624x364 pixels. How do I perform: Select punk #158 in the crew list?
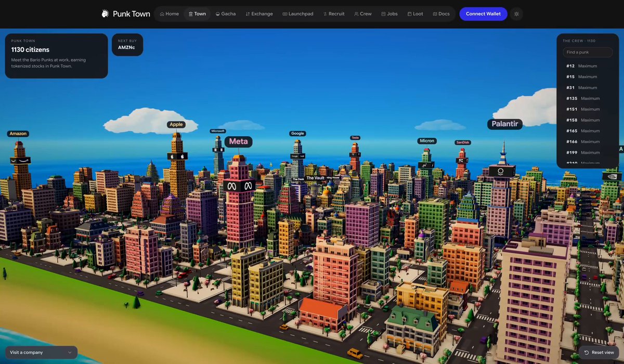588,120
